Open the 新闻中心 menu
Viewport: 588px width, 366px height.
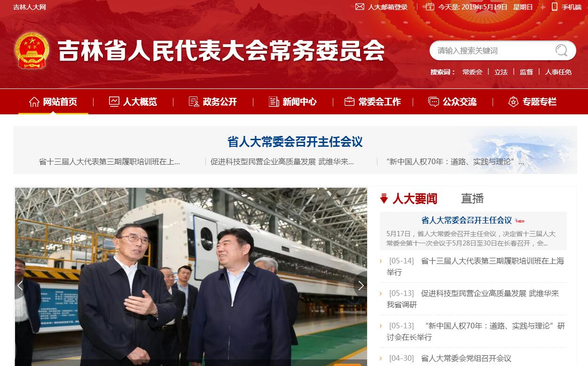[293, 102]
